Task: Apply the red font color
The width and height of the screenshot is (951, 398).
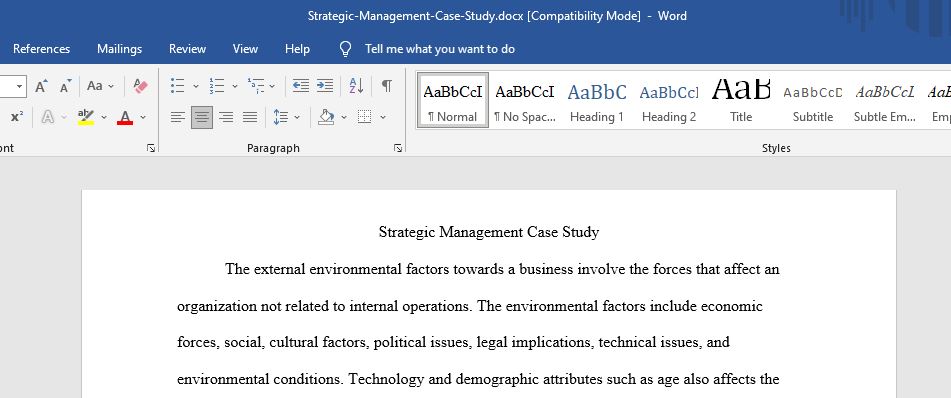Action: tap(125, 117)
